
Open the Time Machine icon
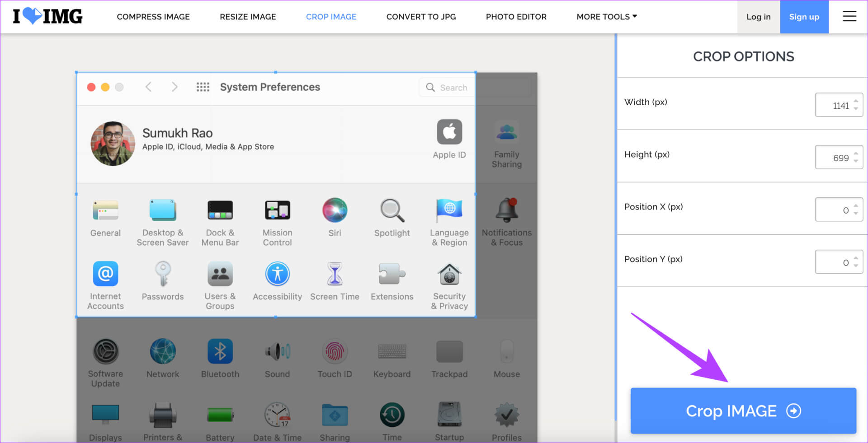click(392, 415)
